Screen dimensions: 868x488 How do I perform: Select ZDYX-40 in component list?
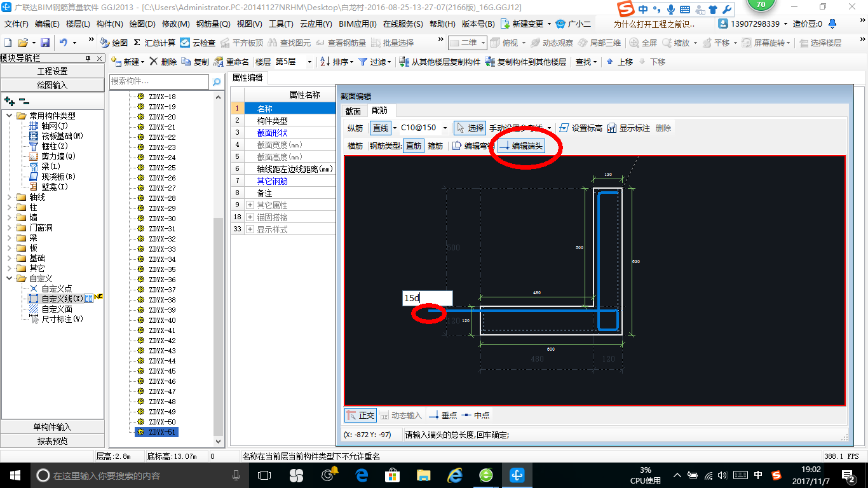pos(162,320)
